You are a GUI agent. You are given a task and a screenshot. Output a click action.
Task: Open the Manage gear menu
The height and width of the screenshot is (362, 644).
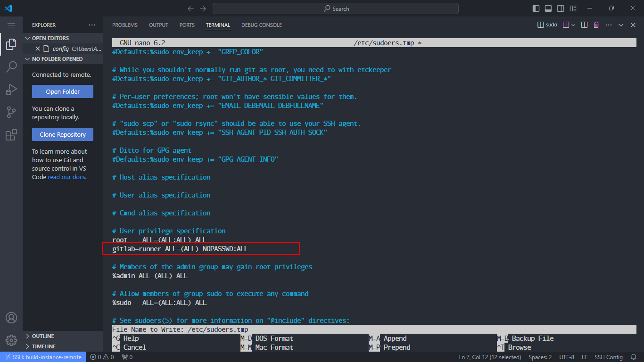click(11, 340)
